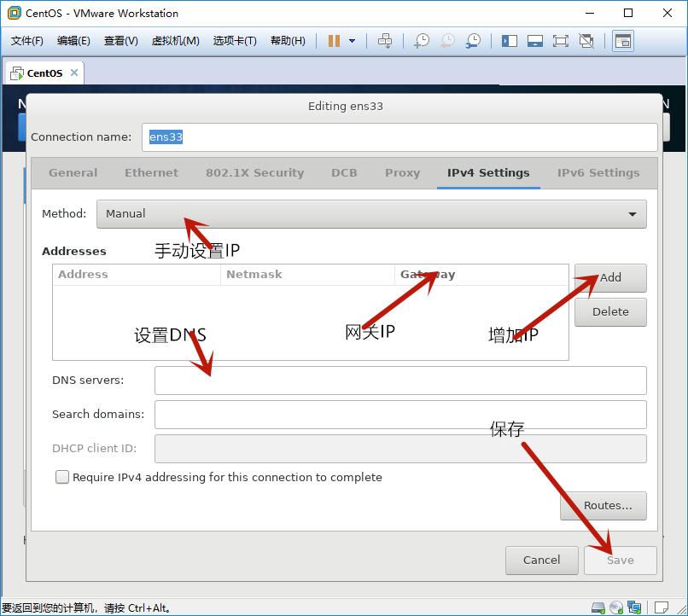Screen dimensions: 688x616
Task: Open the Routes... dialog
Action: tap(603, 506)
